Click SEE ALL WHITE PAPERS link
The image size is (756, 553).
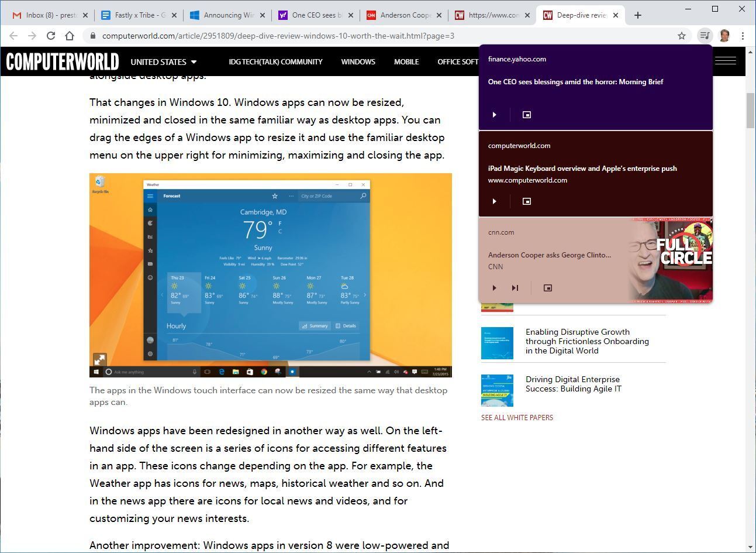[517, 417]
